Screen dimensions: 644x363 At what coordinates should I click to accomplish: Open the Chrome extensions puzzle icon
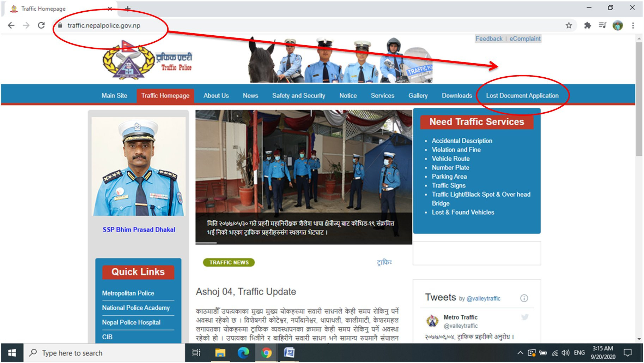pyautogui.click(x=587, y=25)
